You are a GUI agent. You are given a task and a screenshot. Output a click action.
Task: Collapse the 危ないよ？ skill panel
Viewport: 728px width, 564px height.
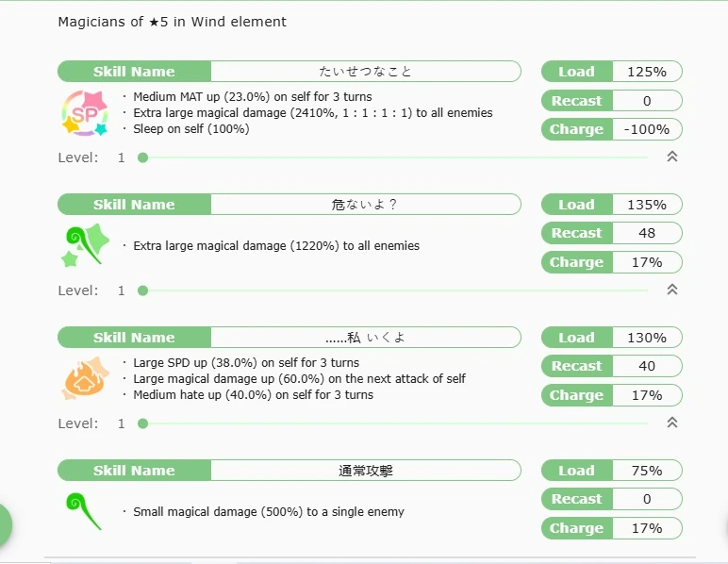click(671, 290)
